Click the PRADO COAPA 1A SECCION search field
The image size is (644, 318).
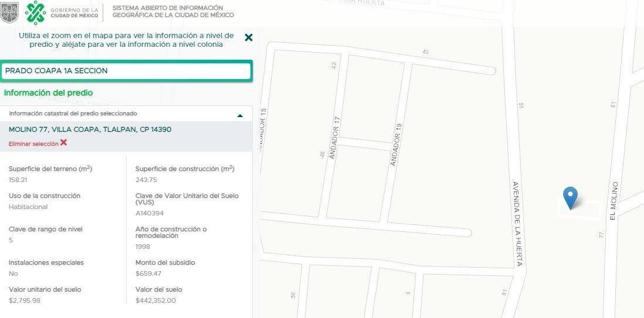tap(127, 71)
